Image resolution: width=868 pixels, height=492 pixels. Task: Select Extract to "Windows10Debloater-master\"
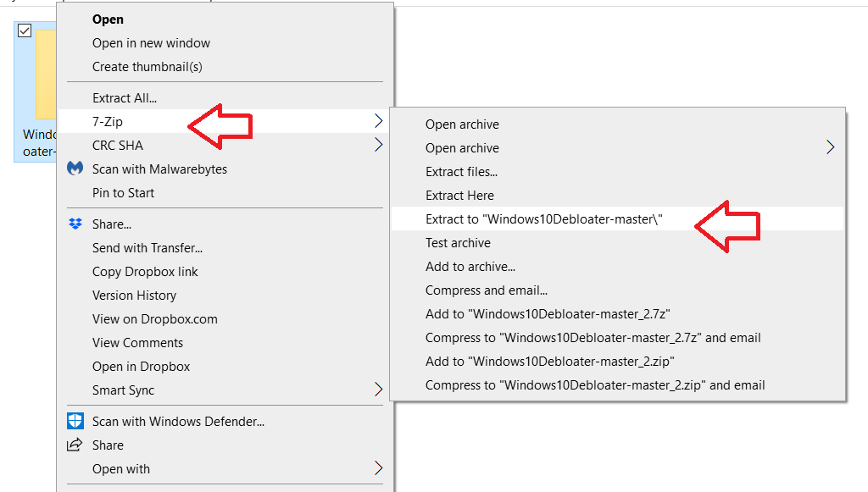tap(544, 219)
